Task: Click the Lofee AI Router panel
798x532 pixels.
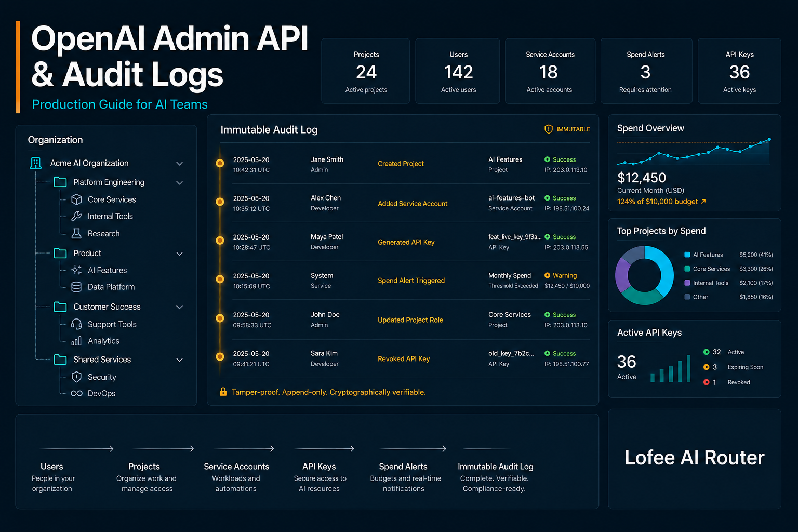Action: click(695, 458)
